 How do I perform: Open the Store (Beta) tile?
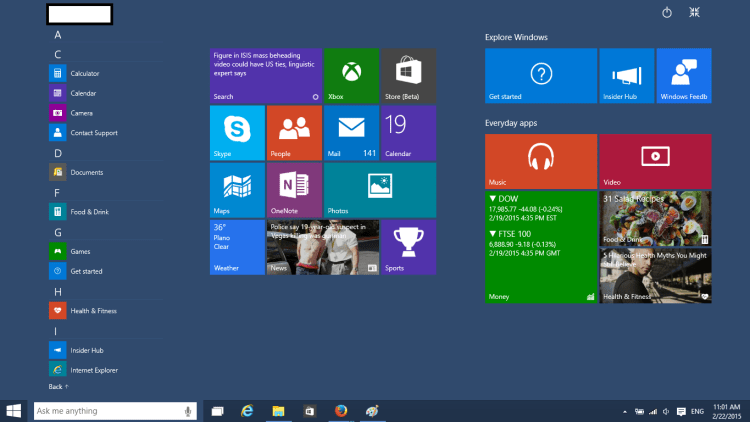tap(408, 76)
